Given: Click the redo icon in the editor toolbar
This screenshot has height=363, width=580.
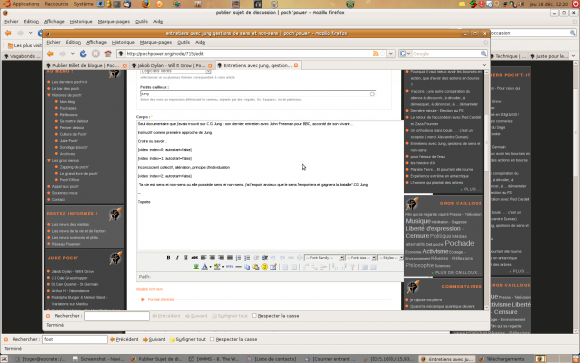Looking at the screenshot, I should pos(282,258).
